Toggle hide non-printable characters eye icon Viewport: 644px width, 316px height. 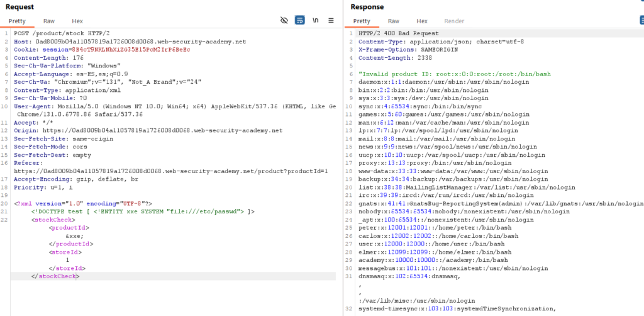[x=284, y=21]
